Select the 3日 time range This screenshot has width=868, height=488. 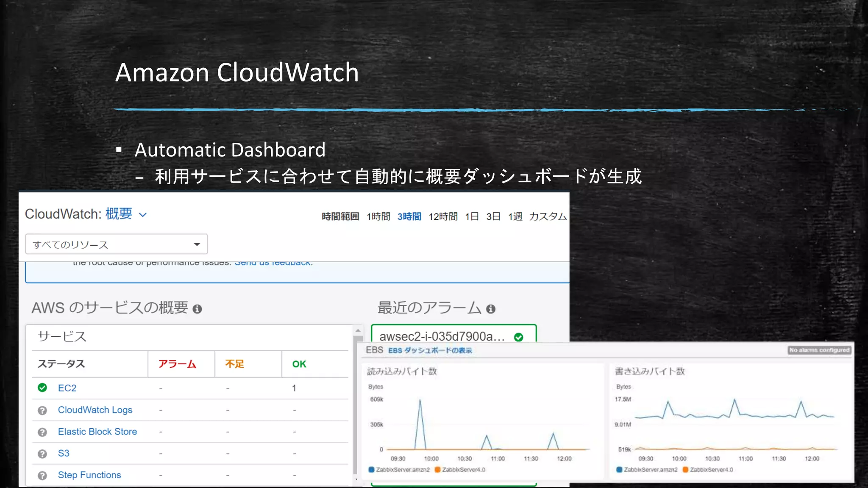[x=493, y=216]
